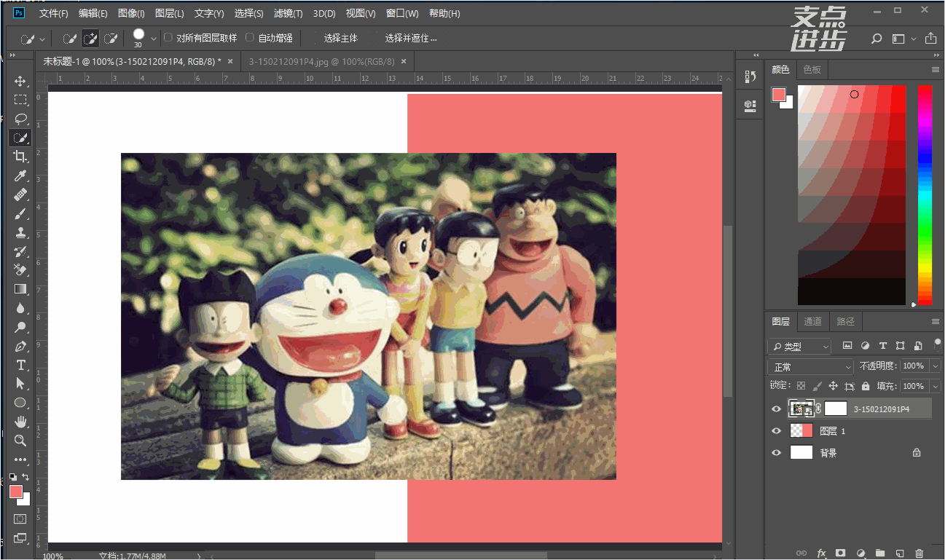The width and height of the screenshot is (945, 560).
Task: Click the rainbow hue slider in Color panel
Action: pos(925,195)
